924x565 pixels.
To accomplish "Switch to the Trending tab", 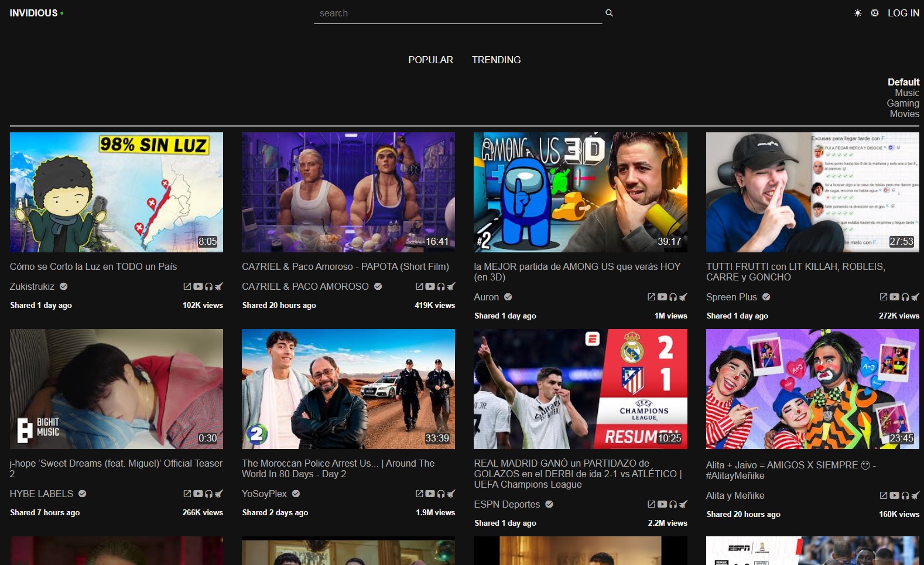I will click(496, 60).
